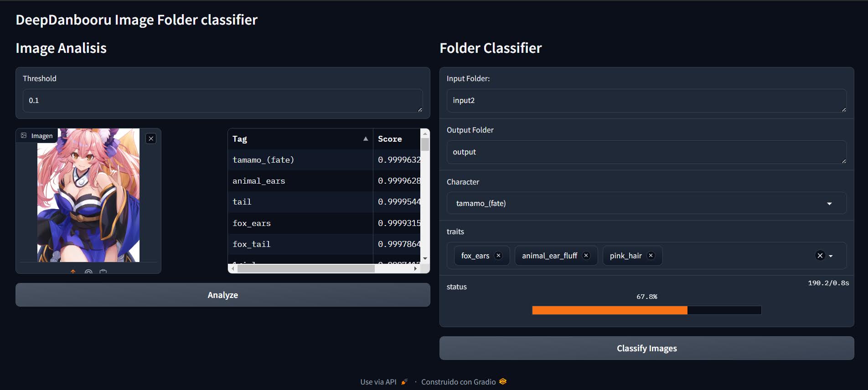This screenshot has width=868, height=390.
Task: Click the table's horizontal scrollbar thumb
Action: [x=306, y=269]
